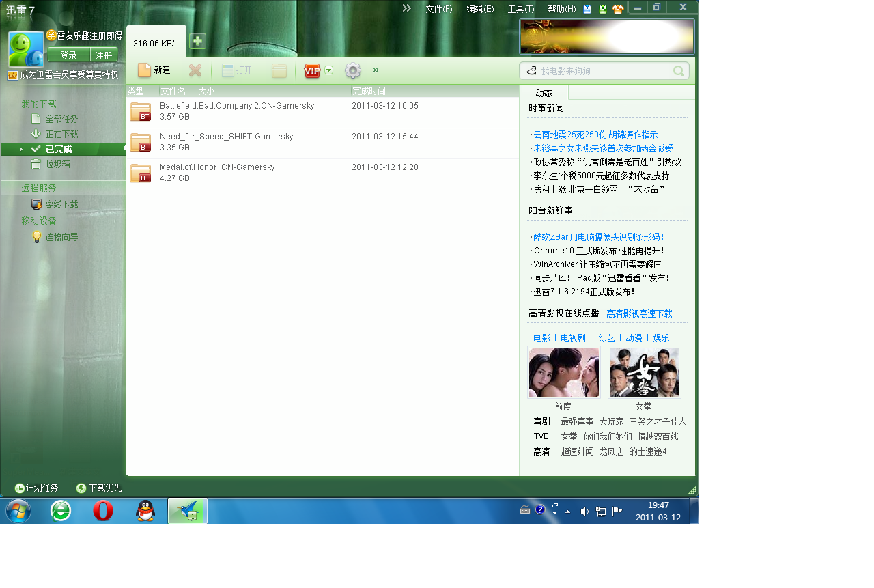Open QQ penguin from taskbar

[145, 511]
